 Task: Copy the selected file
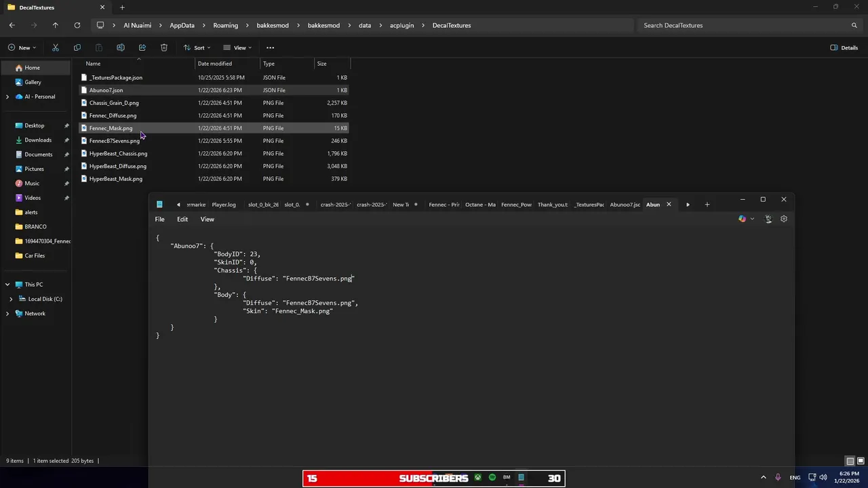pyautogui.click(x=77, y=47)
